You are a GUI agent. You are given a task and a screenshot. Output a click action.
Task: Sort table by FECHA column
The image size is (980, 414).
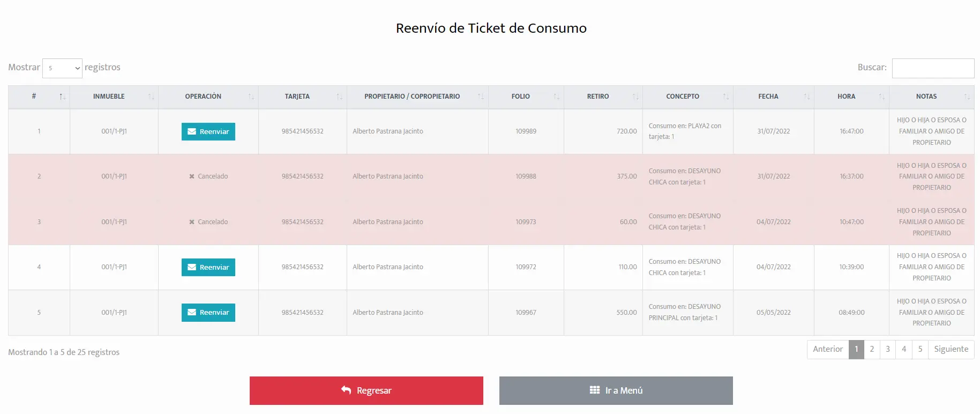(774, 97)
